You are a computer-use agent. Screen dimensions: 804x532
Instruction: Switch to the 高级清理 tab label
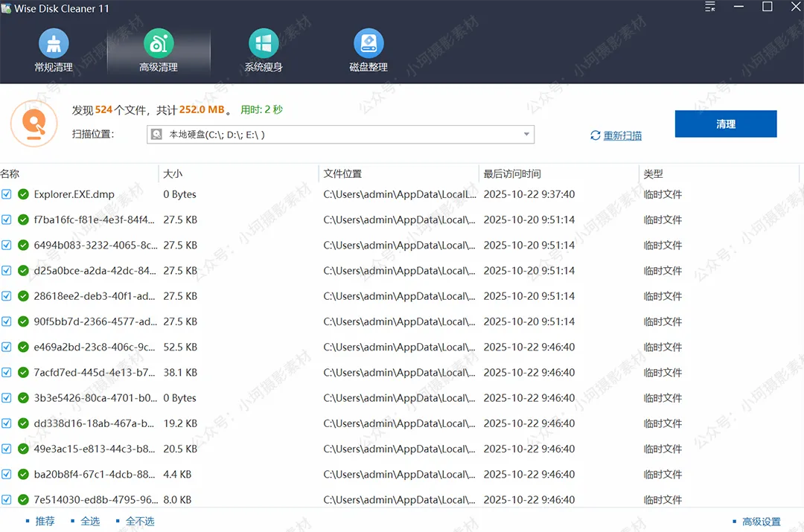(x=159, y=67)
